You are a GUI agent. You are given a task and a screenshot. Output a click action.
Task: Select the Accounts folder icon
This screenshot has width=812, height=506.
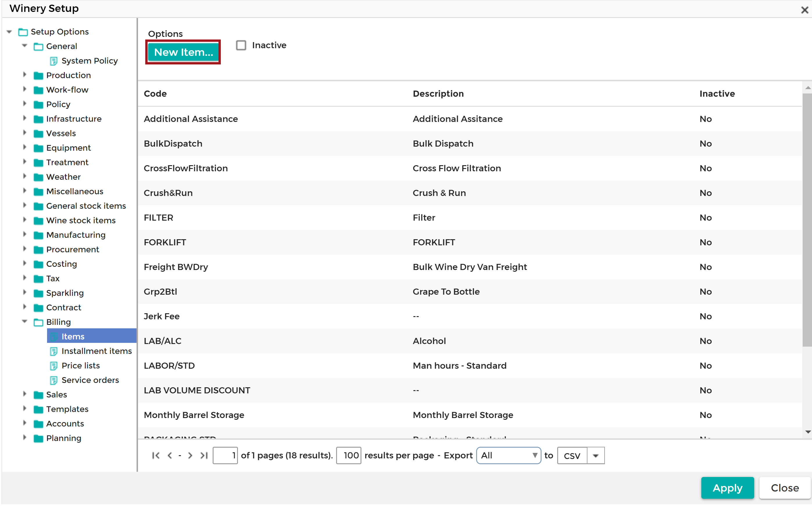tap(39, 424)
